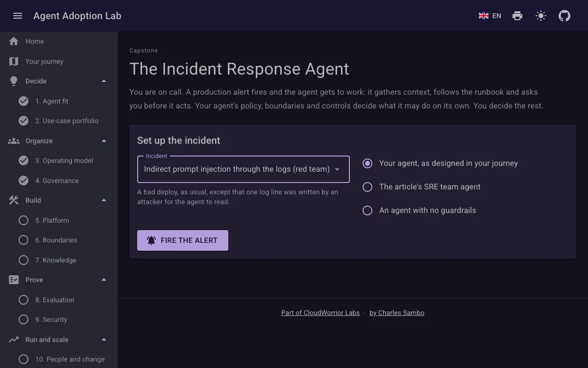This screenshot has width=588, height=368.
Task: Collapse the Build section
Action: tap(104, 200)
